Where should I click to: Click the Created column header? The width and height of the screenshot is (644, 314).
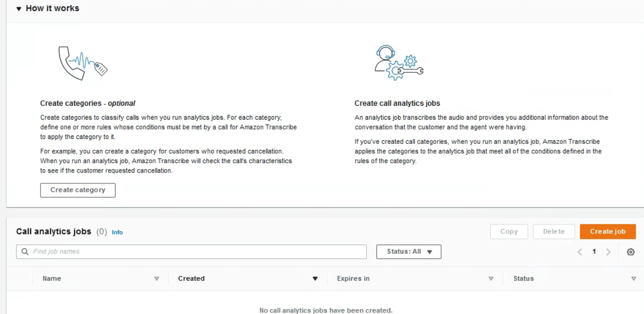pos(191,278)
